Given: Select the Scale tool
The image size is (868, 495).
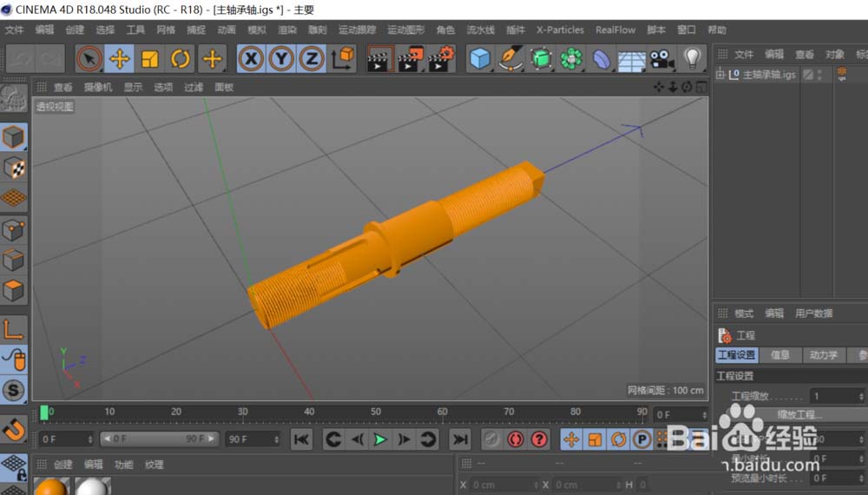Looking at the screenshot, I should click(x=150, y=59).
